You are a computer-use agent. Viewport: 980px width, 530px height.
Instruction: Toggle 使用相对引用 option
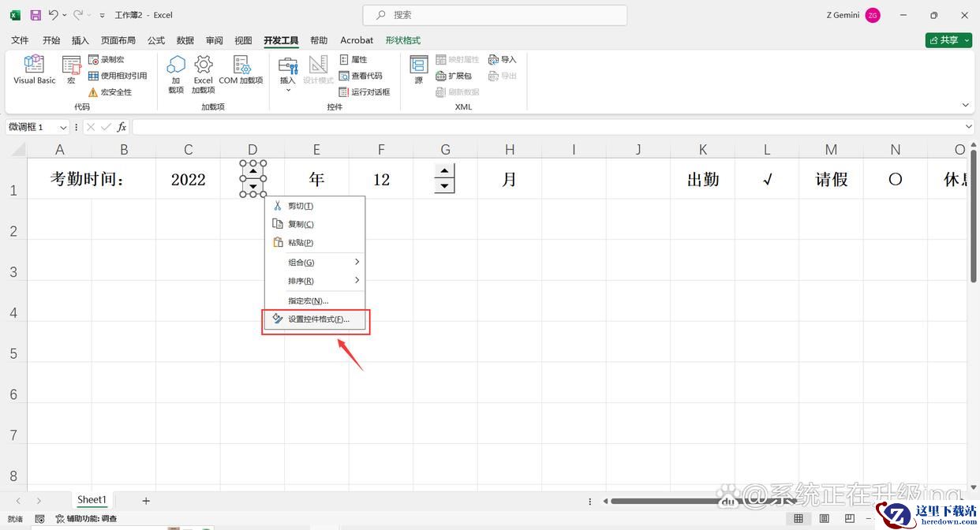pyautogui.click(x=118, y=76)
